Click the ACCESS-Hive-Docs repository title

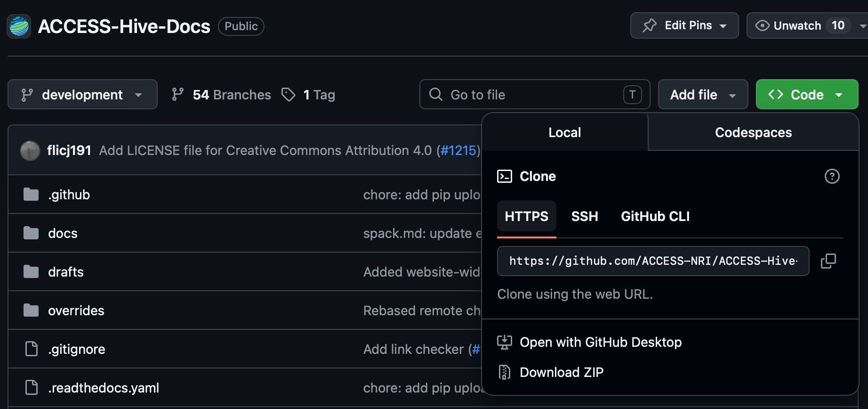point(124,26)
